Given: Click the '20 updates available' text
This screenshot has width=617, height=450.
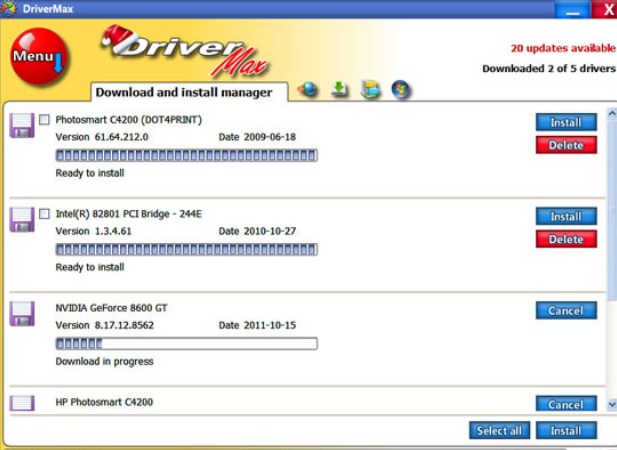Looking at the screenshot, I should pyautogui.click(x=563, y=48).
